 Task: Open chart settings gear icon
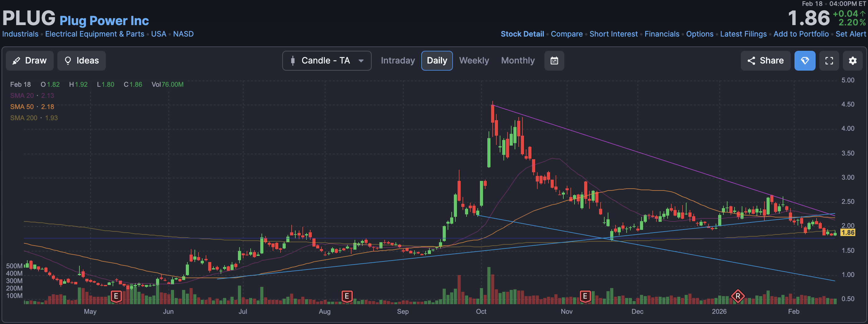(x=853, y=61)
